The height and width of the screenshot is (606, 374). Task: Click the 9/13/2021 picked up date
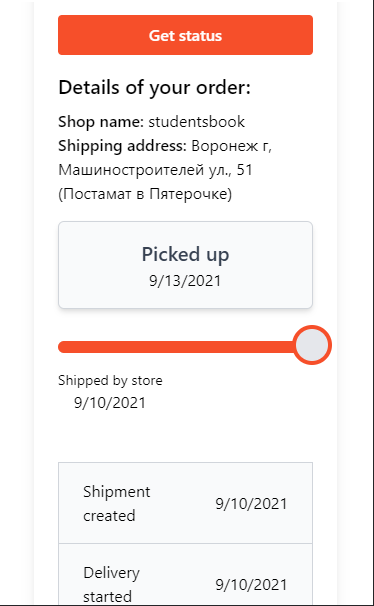pos(185,281)
